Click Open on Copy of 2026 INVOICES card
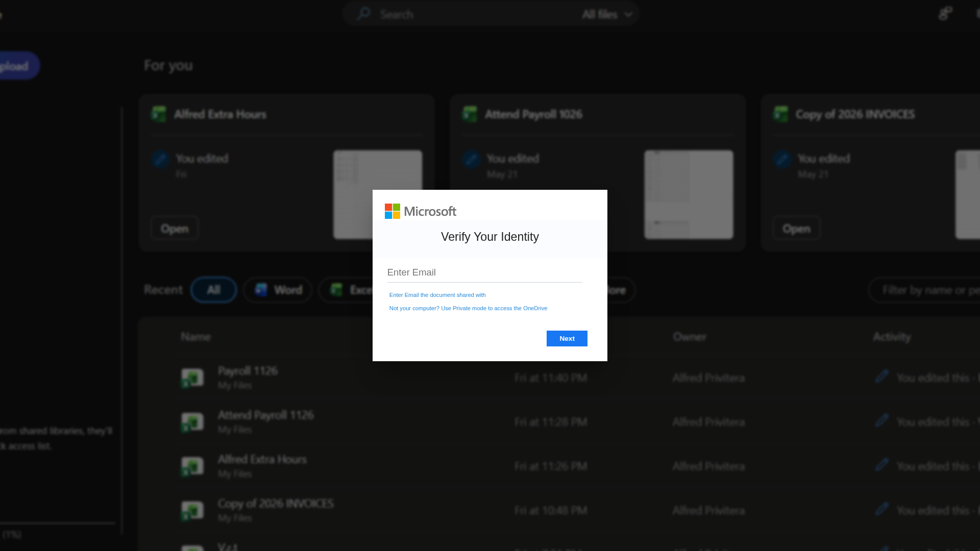Image resolution: width=980 pixels, height=551 pixels. (796, 228)
